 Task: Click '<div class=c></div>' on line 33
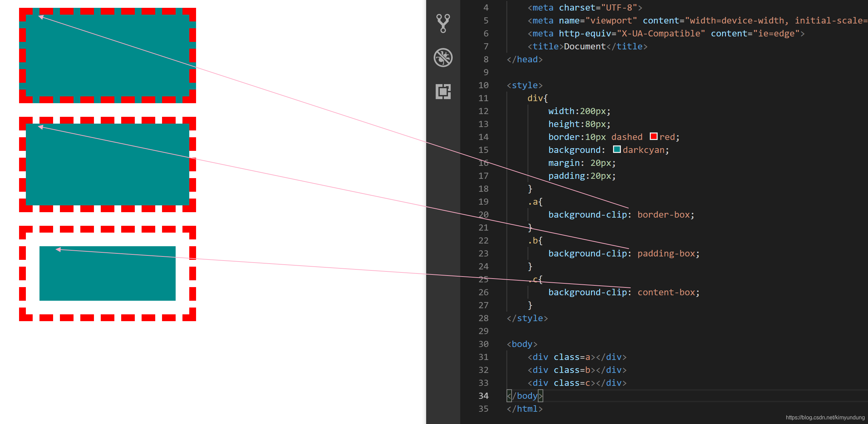(577, 383)
